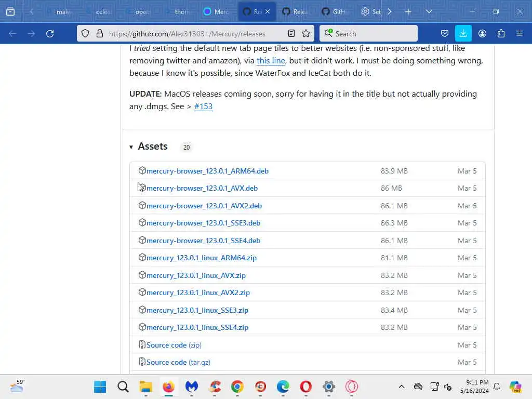This screenshot has width=532, height=399.
Task: Open the Copilot preview icon
Action: pyautogui.click(x=515, y=387)
